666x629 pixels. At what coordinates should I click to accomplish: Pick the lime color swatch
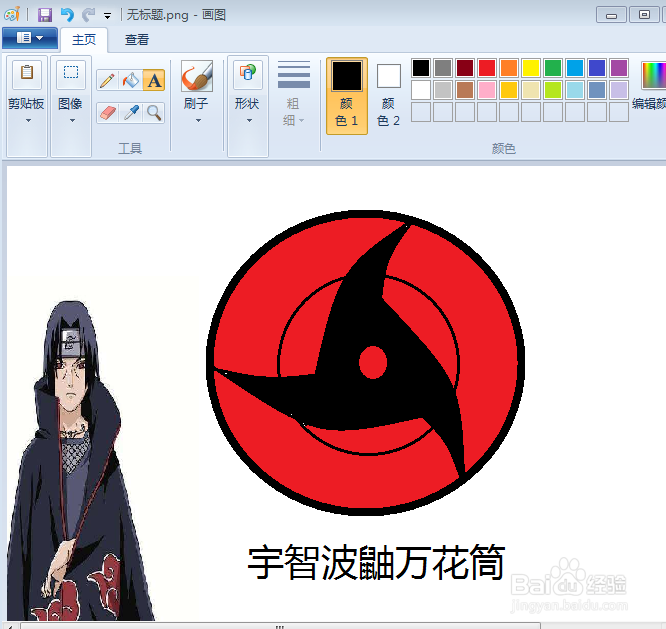[x=553, y=90]
